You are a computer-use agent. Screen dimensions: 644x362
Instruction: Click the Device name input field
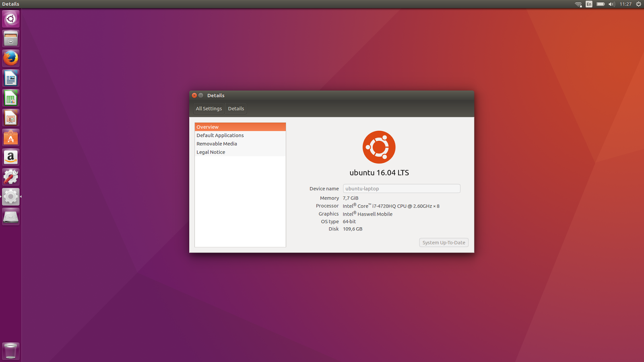401,188
